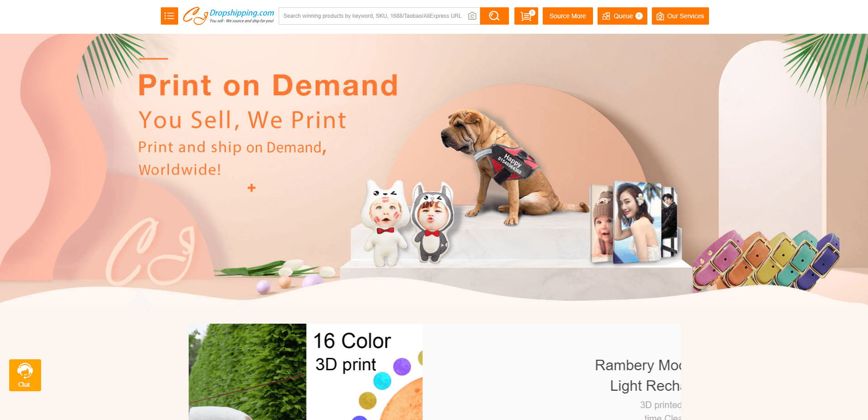Click the Queue grid icon
This screenshot has height=420, width=868.
[x=606, y=16]
